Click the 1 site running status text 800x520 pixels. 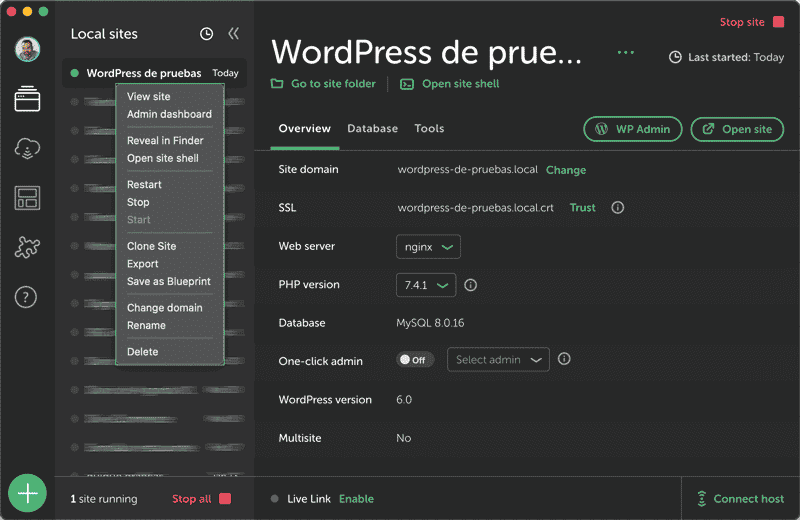[104, 499]
